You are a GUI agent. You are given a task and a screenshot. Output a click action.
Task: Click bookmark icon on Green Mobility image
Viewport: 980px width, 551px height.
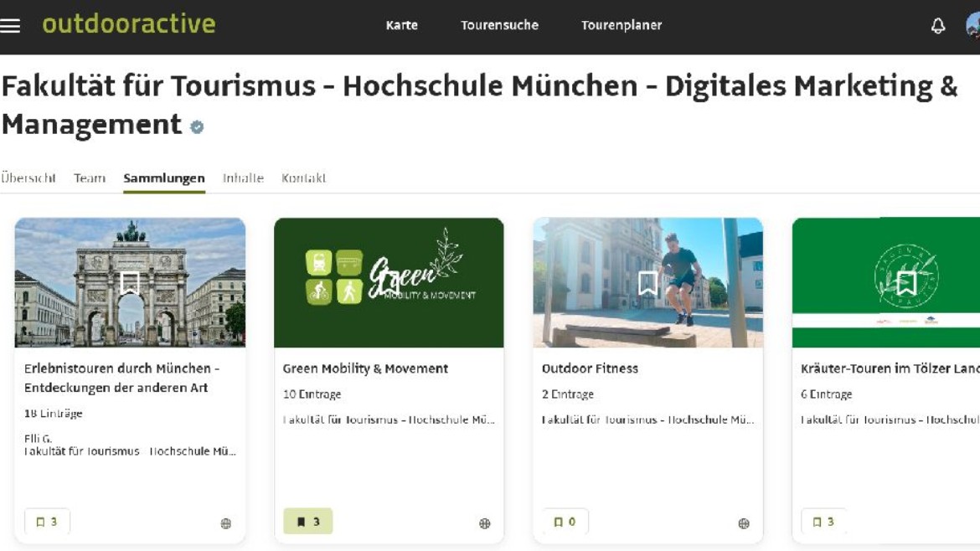(x=389, y=283)
